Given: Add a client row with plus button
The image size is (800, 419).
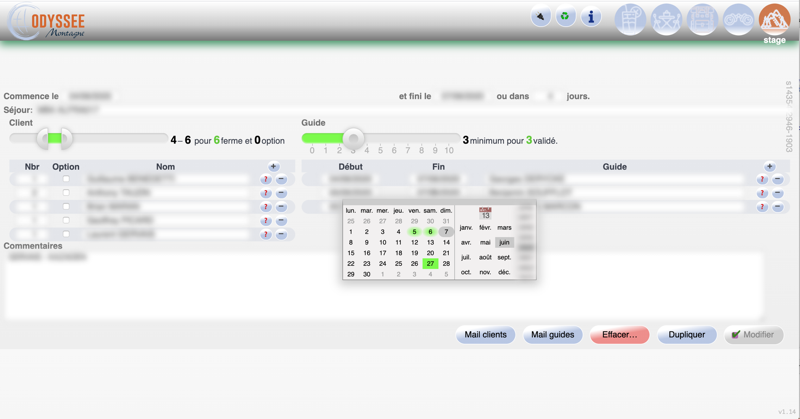Looking at the screenshot, I should (273, 167).
